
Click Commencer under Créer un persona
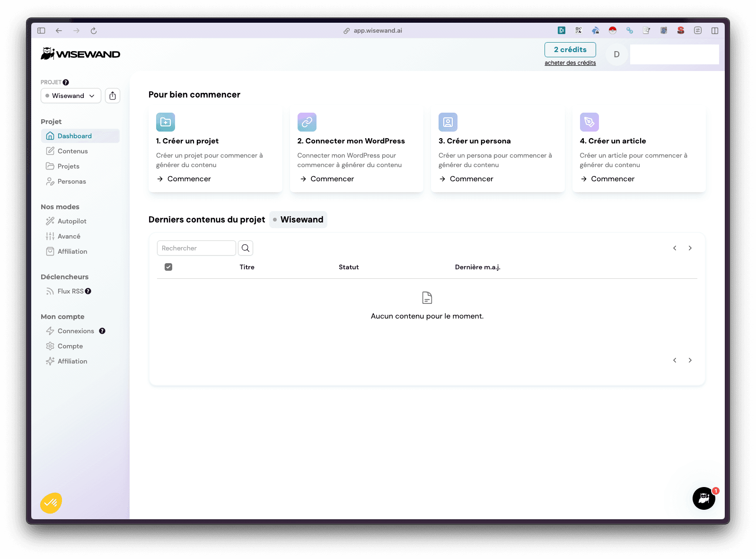[466, 179]
